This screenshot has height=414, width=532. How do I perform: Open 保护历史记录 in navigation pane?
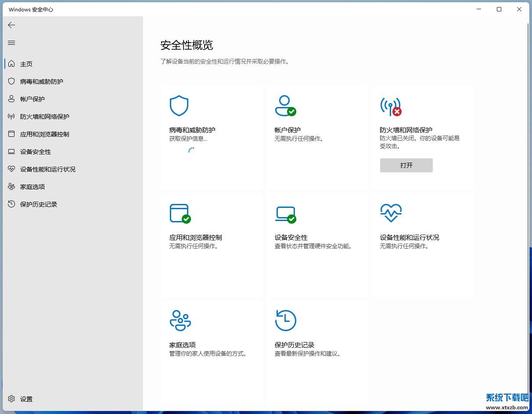point(39,204)
